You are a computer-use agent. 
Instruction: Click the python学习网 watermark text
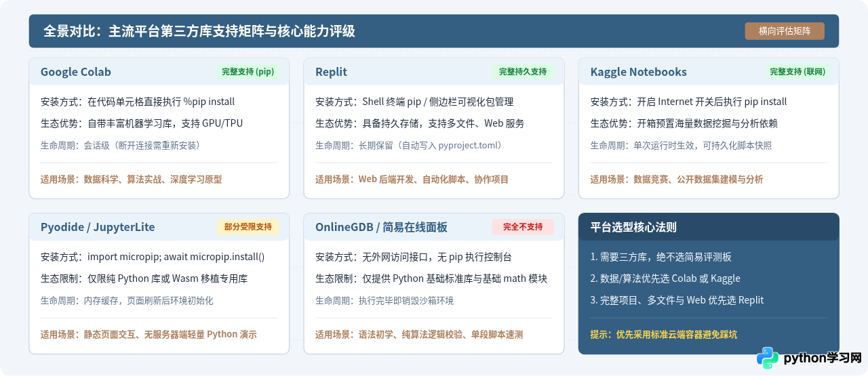(823, 358)
